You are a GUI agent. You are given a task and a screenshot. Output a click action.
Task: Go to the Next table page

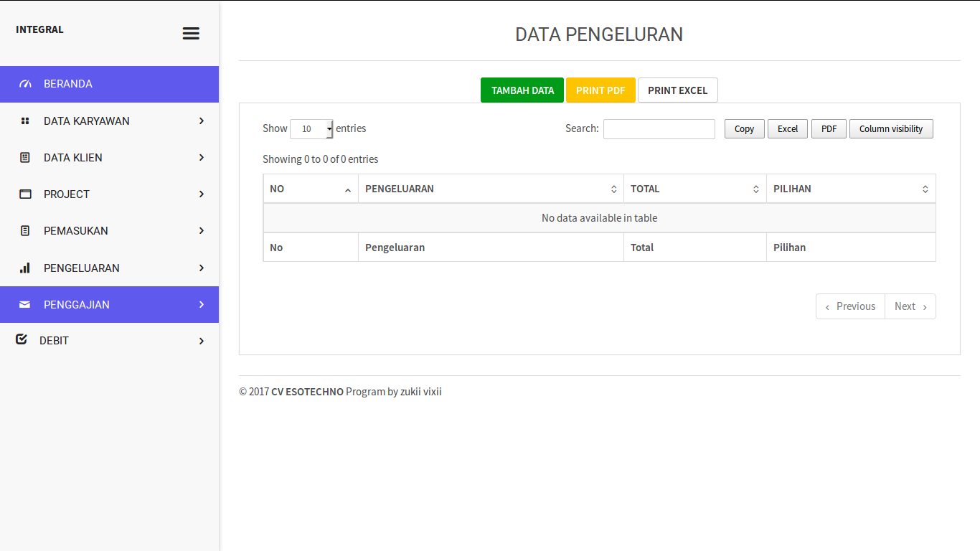(910, 306)
